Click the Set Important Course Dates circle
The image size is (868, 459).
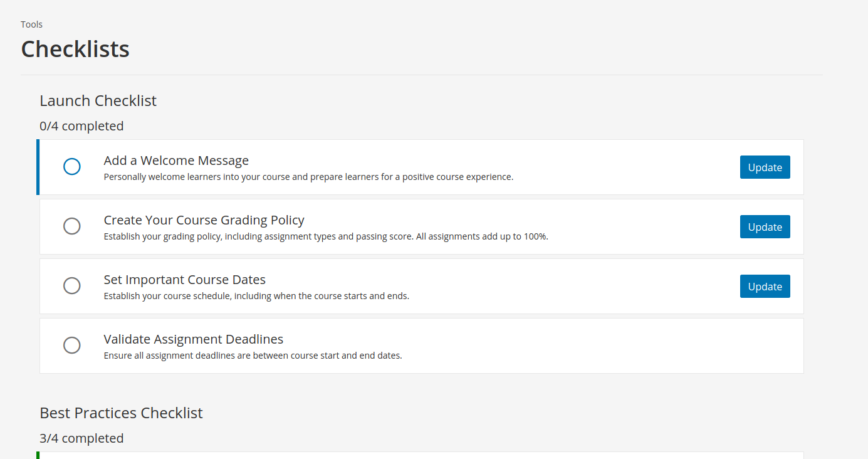[72, 286]
